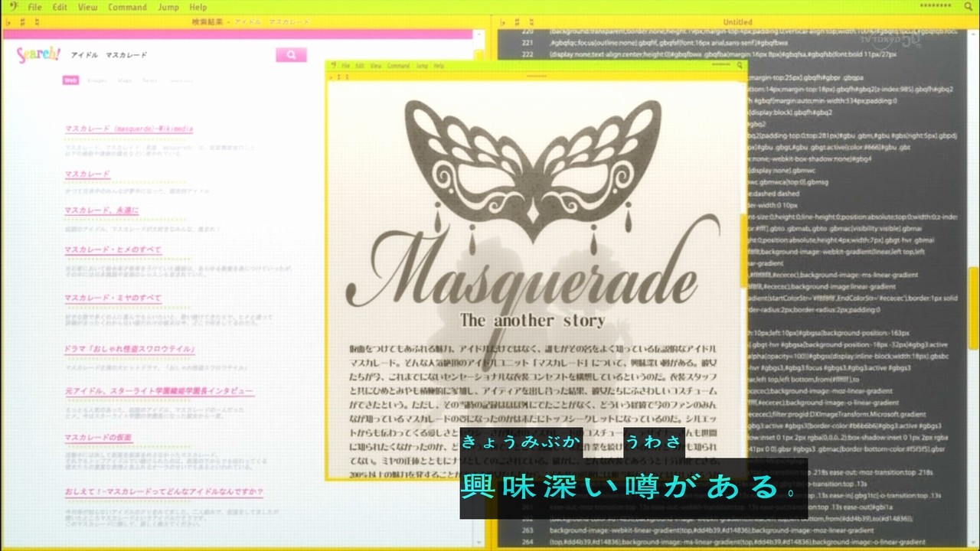Screen dimensions: 980x551
Task: Select the Maps tab in search results
Action: tap(125, 80)
